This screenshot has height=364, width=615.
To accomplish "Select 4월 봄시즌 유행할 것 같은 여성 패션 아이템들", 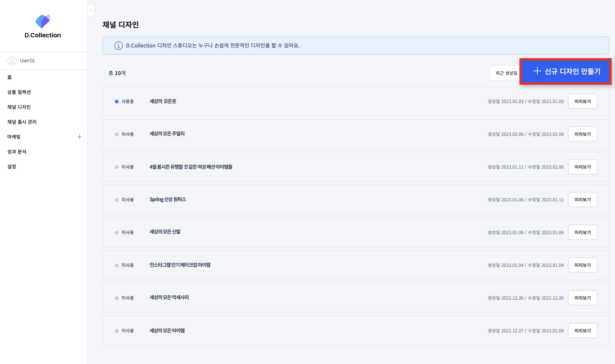I will [x=191, y=167].
